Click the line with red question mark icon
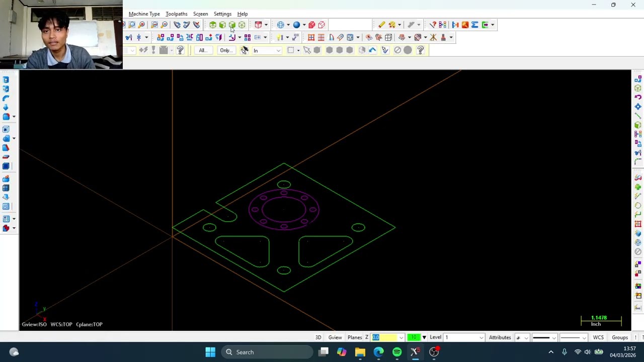The height and width of the screenshot is (362, 644). click(x=433, y=25)
